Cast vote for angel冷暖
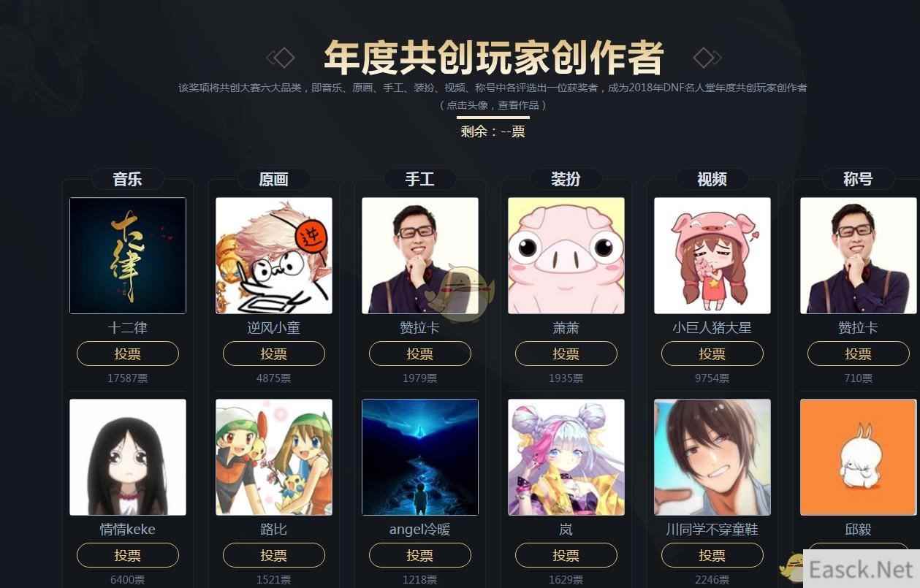Screen dimensions: 920x588 click(420, 555)
